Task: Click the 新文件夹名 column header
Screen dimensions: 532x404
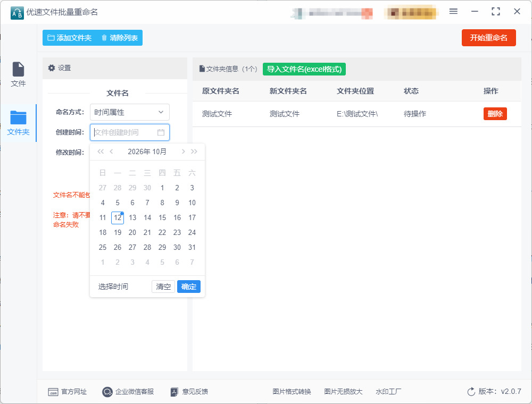Action: tap(288, 91)
